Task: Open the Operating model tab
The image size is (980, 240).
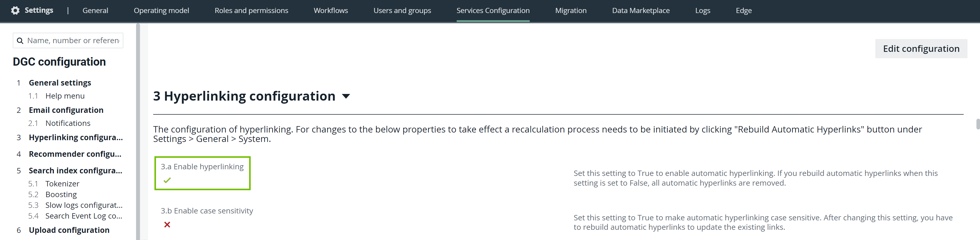Action: (x=161, y=11)
